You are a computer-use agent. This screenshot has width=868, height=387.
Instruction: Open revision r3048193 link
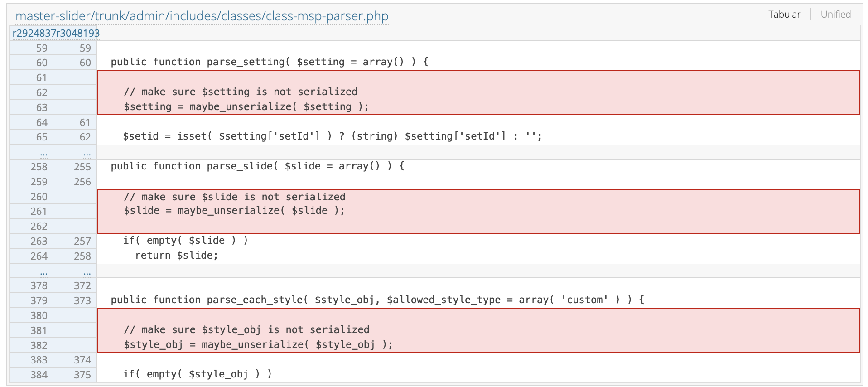(77, 33)
